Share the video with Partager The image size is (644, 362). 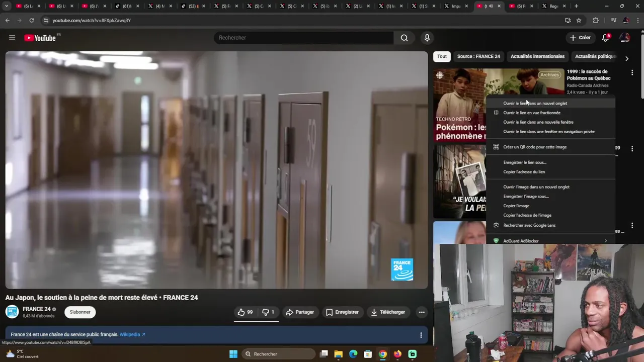(300, 312)
